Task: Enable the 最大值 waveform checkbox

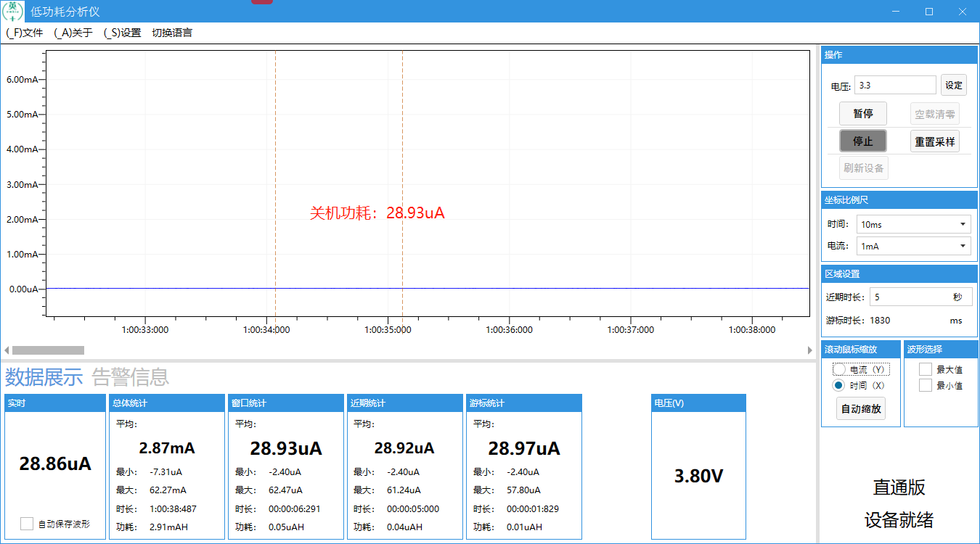Action: [926, 370]
